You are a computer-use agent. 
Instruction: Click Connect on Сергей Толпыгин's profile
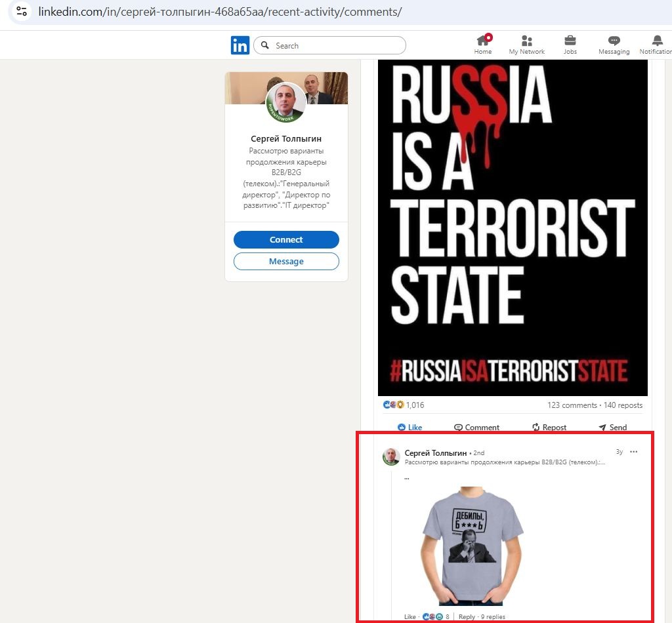click(x=286, y=239)
